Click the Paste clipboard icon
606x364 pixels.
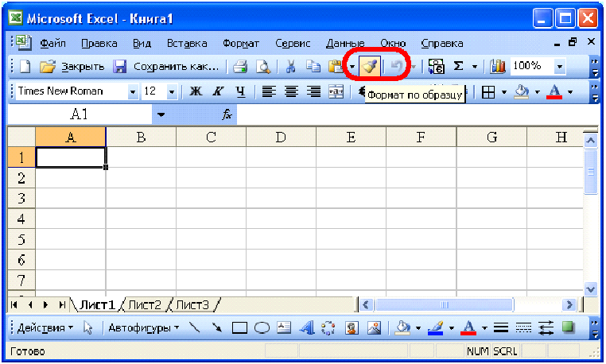pyautogui.click(x=336, y=67)
